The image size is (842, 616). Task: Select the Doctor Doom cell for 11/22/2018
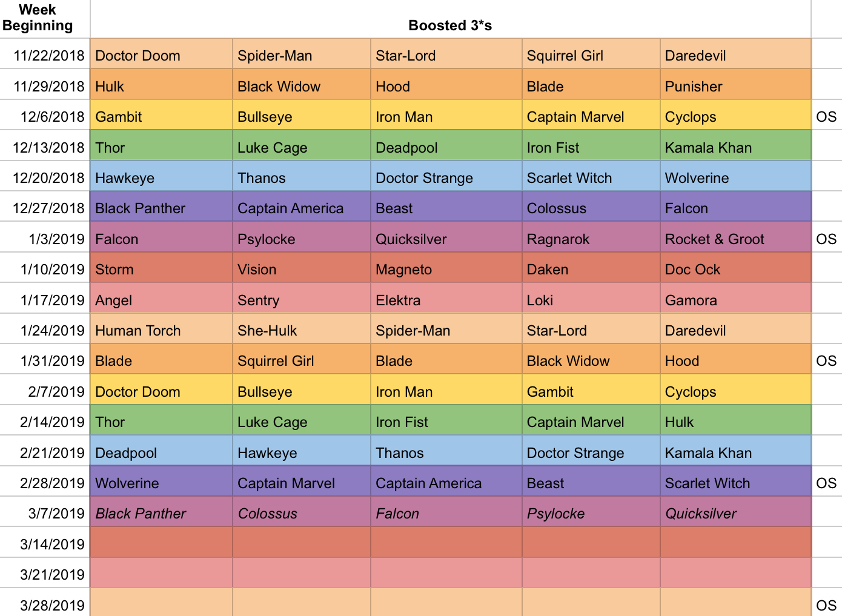click(161, 54)
